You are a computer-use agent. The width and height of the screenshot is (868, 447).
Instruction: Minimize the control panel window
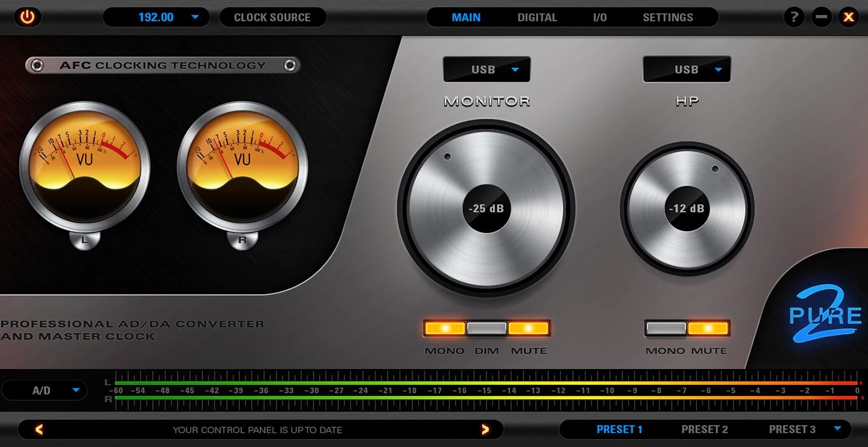tap(822, 17)
